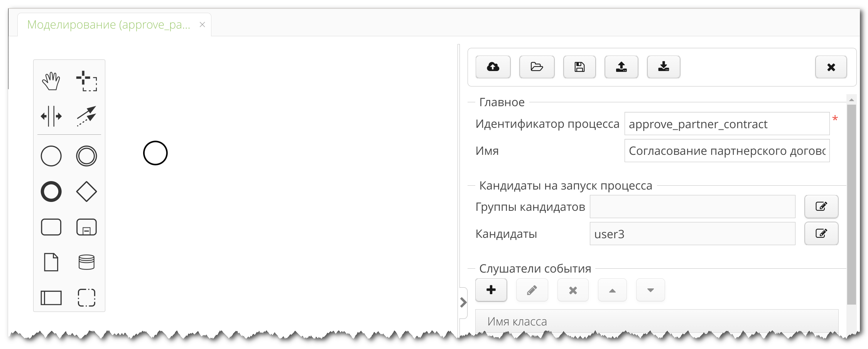Add a new event listener with plus
The width and height of the screenshot is (868, 349).
[491, 290]
